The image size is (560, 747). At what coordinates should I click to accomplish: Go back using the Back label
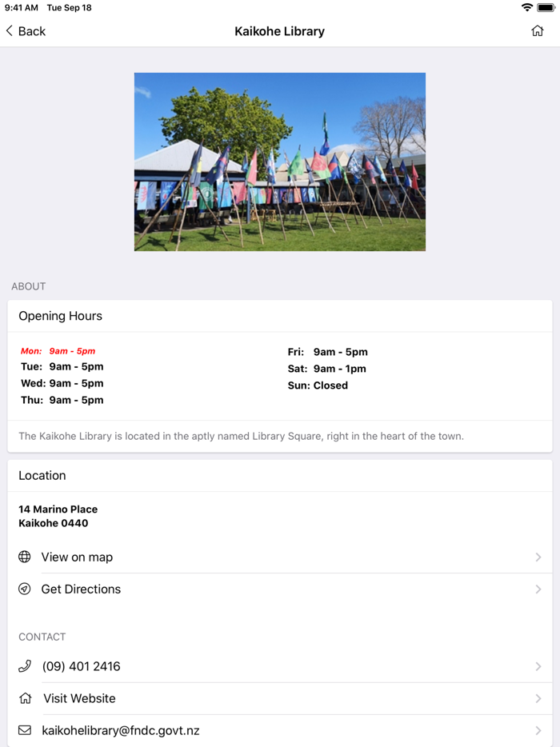click(32, 31)
